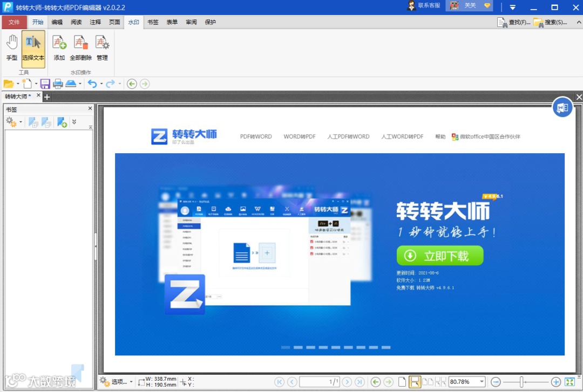Screen dimensions: 583x392
Task: Zoom out with the minus button
Action: pyautogui.click(x=496, y=382)
